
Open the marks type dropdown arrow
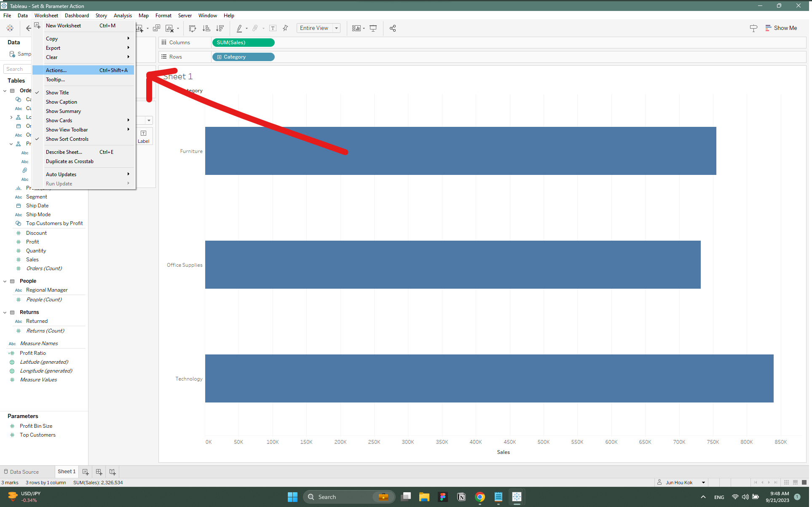(149, 121)
